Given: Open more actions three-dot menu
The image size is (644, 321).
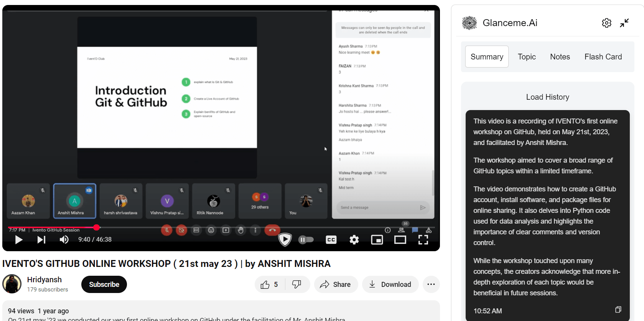Looking at the screenshot, I should tap(431, 285).
